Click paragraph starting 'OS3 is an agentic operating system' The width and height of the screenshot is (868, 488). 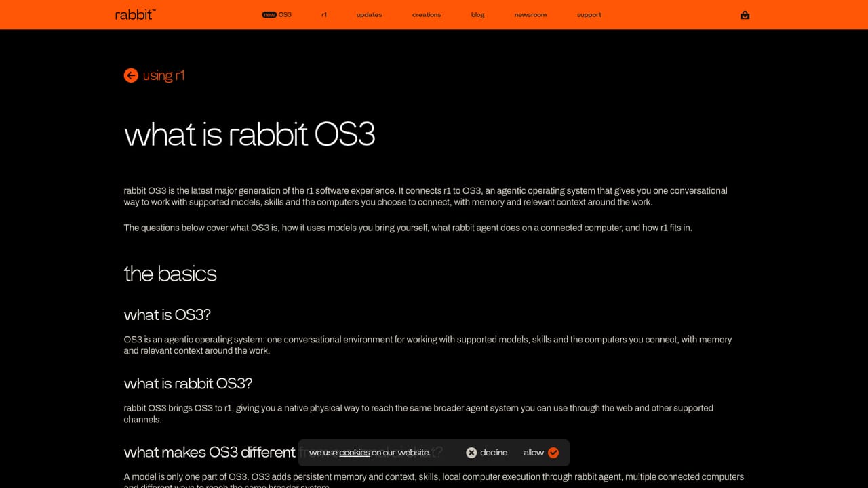(x=428, y=345)
